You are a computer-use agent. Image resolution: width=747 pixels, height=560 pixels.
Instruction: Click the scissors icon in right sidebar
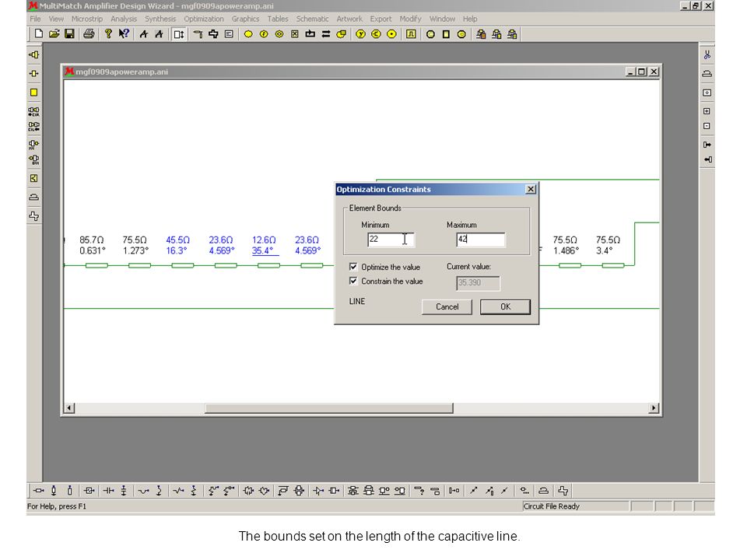tap(707, 54)
